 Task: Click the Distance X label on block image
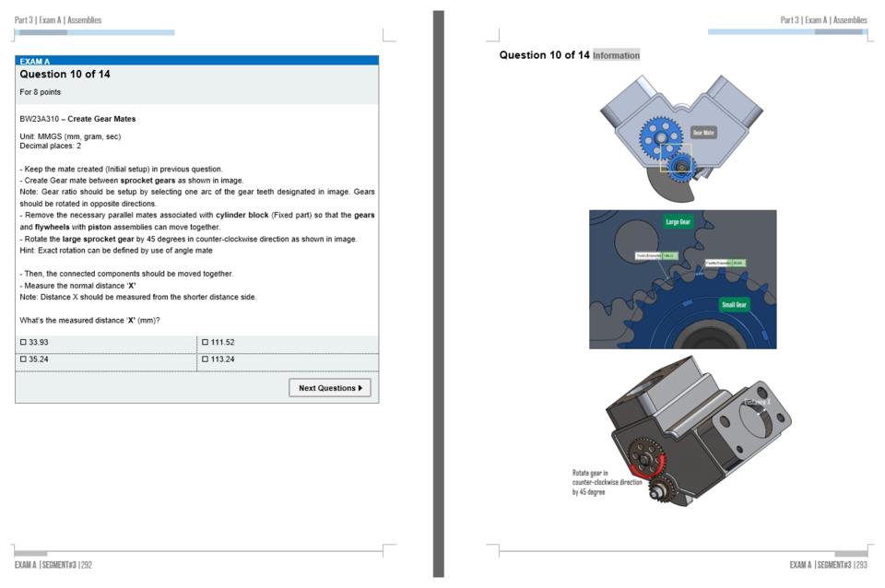click(757, 402)
